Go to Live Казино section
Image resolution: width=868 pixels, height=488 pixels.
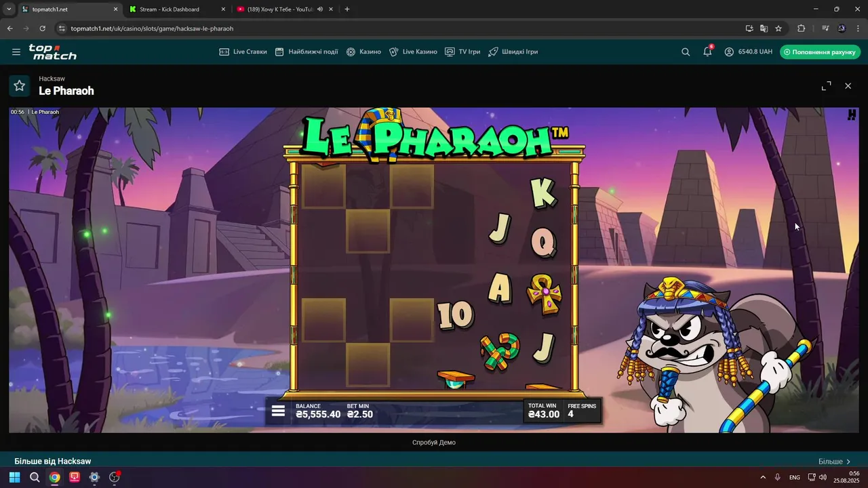[x=413, y=52]
